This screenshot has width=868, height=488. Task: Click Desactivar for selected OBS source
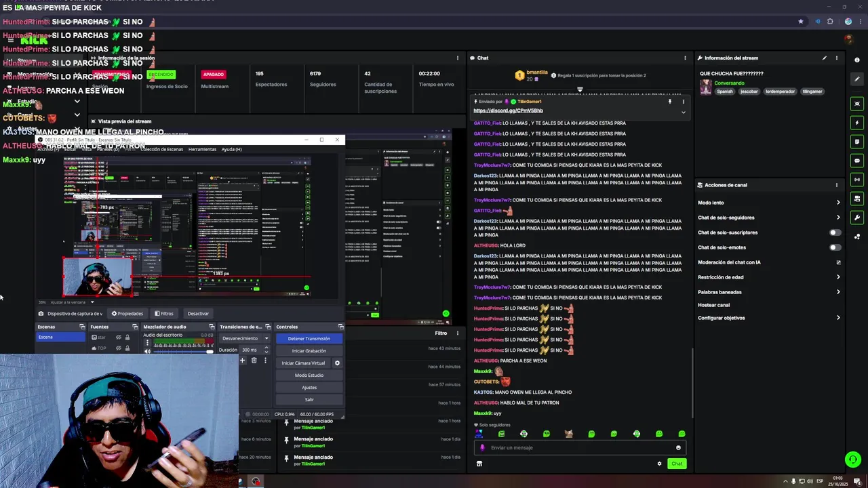[198, 314]
